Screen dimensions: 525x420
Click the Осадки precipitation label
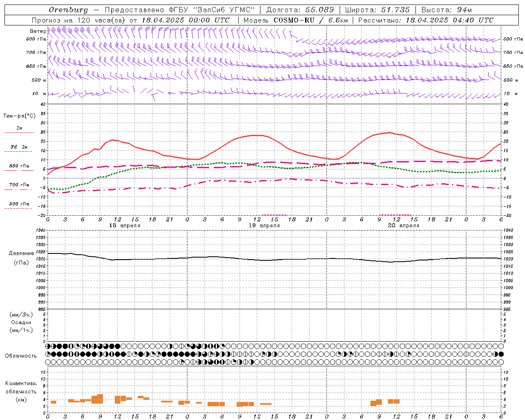click(x=21, y=322)
